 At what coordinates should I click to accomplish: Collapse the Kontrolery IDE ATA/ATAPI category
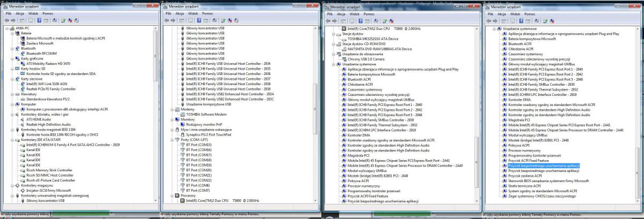(x=12, y=140)
